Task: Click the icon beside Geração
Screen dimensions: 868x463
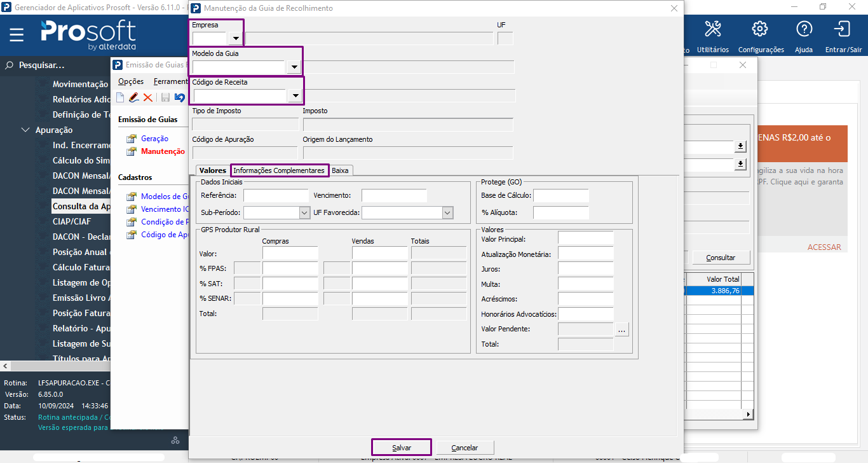Action: (x=132, y=139)
